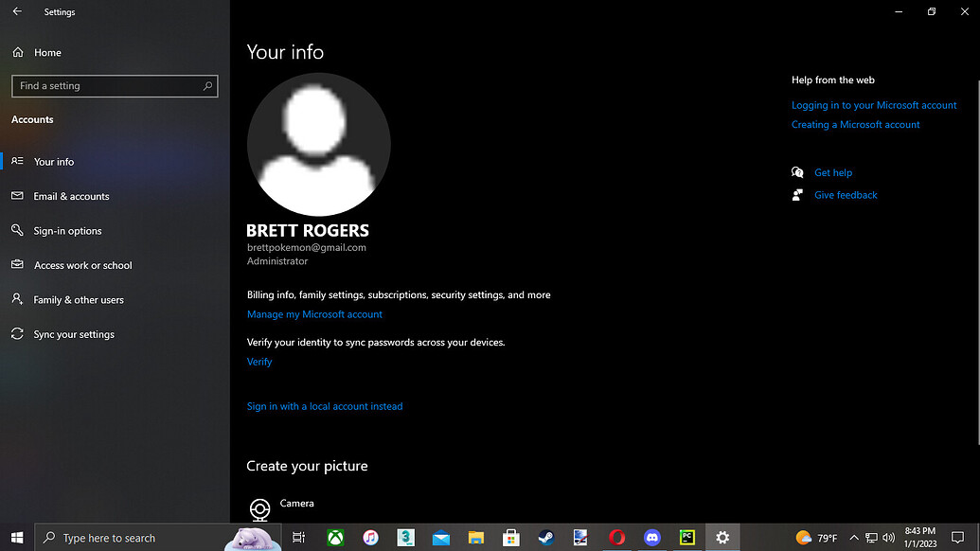Open PyCharm from the taskbar

tap(686, 537)
